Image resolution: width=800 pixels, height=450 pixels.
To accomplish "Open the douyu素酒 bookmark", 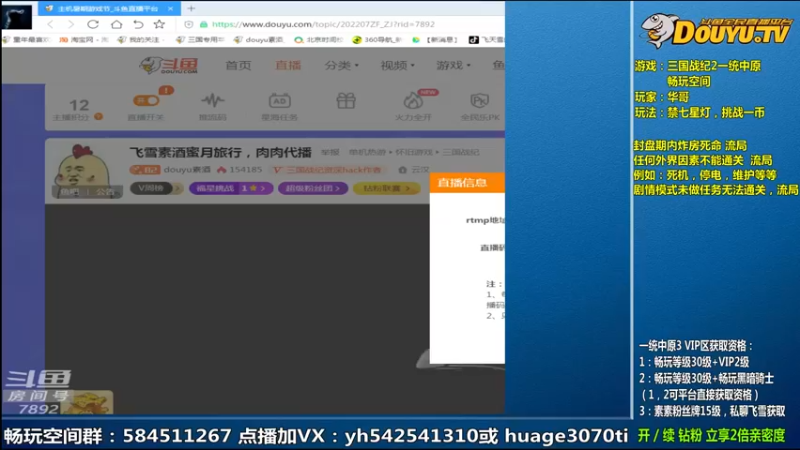I will [258, 39].
